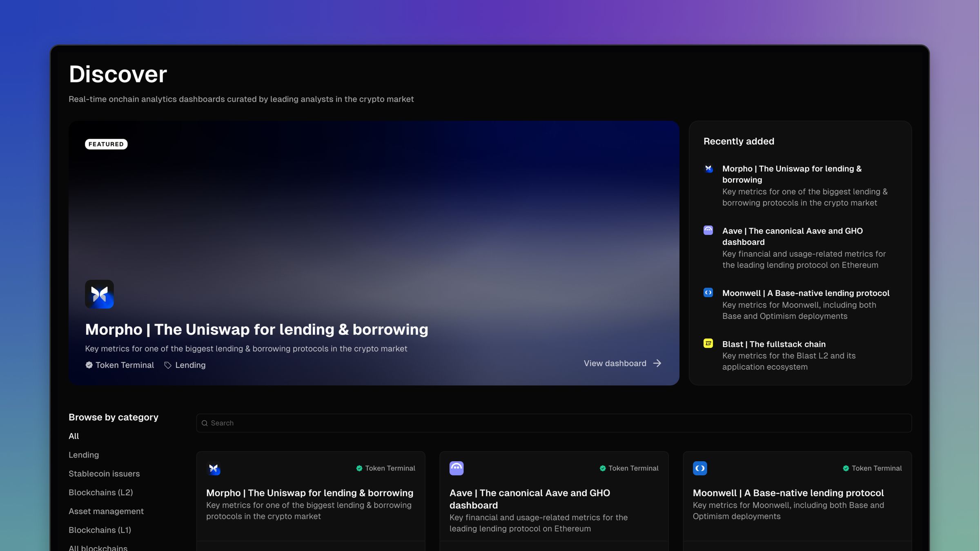Select the Stablecoin issuers category
Screen dimensions: 980x551
click(x=105, y=473)
